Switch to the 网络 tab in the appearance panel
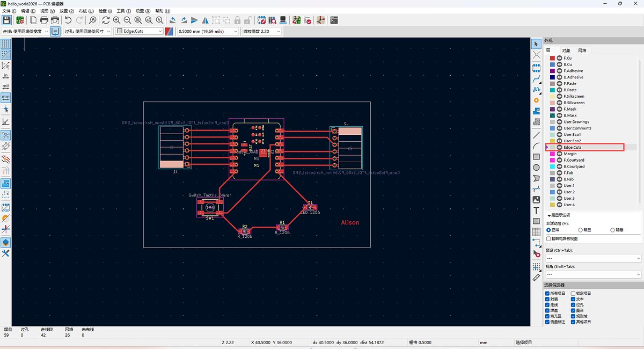This screenshot has height=349, width=644. pyautogui.click(x=582, y=50)
